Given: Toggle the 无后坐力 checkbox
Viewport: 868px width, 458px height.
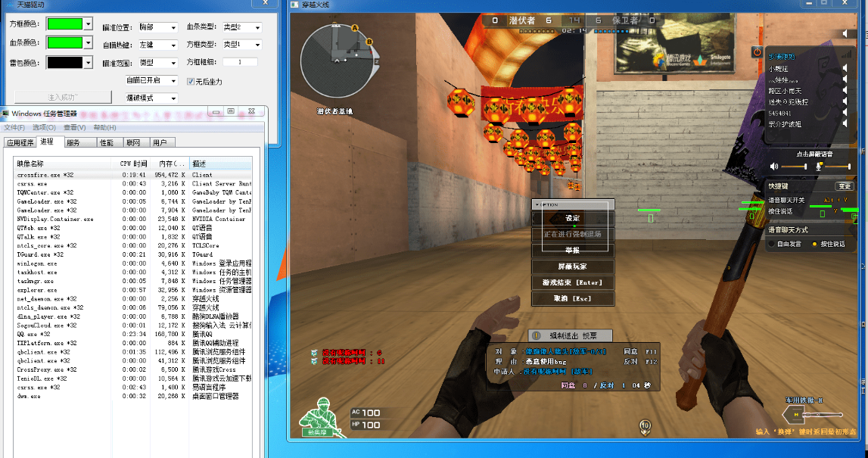Looking at the screenshot, I should [191, 82].
